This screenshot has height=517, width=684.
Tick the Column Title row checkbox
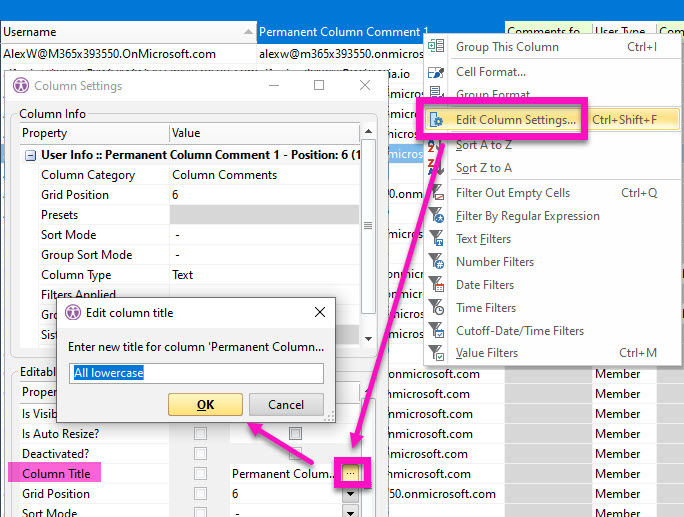200,474
